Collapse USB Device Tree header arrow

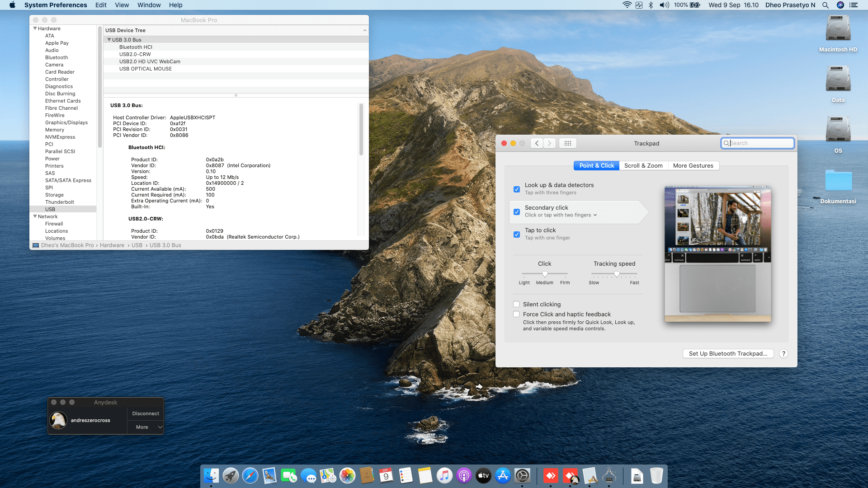[365, 30]
